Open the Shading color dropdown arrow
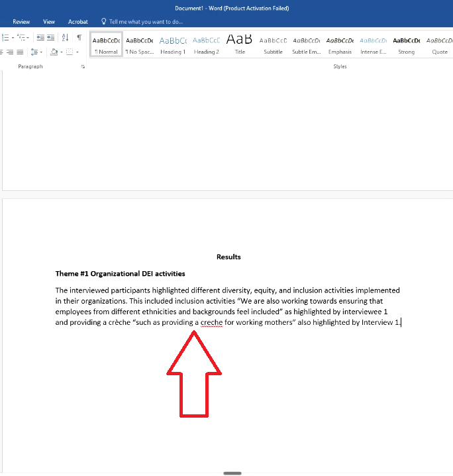The width and height of the screenshot is (453, 476). (x=62, y=52)
